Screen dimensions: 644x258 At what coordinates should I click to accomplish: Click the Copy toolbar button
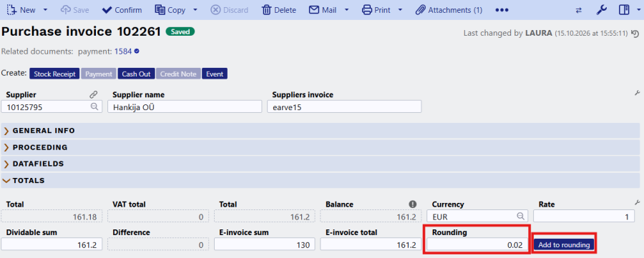(x=170, y=10)
